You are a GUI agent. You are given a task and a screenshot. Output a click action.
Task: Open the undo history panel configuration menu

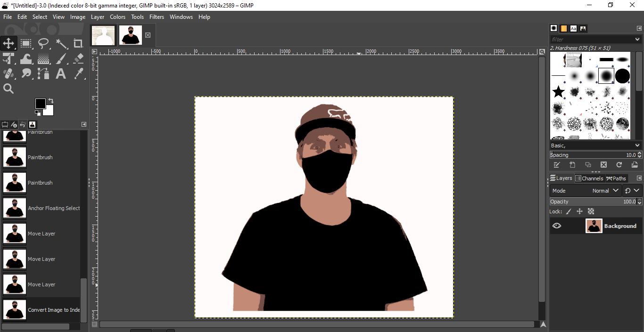point(84,124)
